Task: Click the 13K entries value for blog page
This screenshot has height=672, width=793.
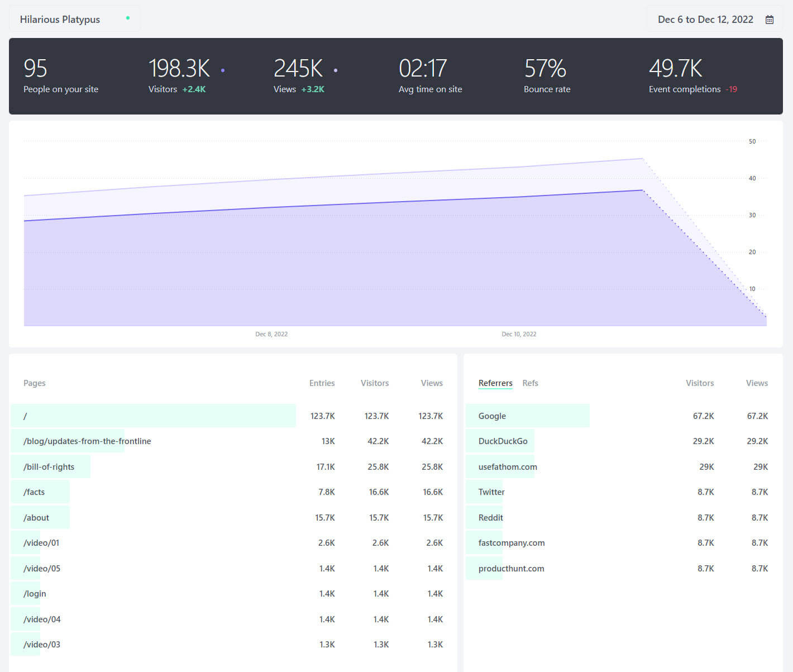Action: [328, 441]
